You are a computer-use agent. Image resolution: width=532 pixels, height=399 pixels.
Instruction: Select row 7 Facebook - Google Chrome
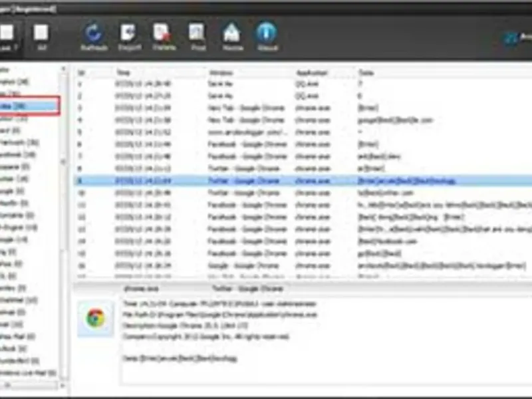[303, 156]
